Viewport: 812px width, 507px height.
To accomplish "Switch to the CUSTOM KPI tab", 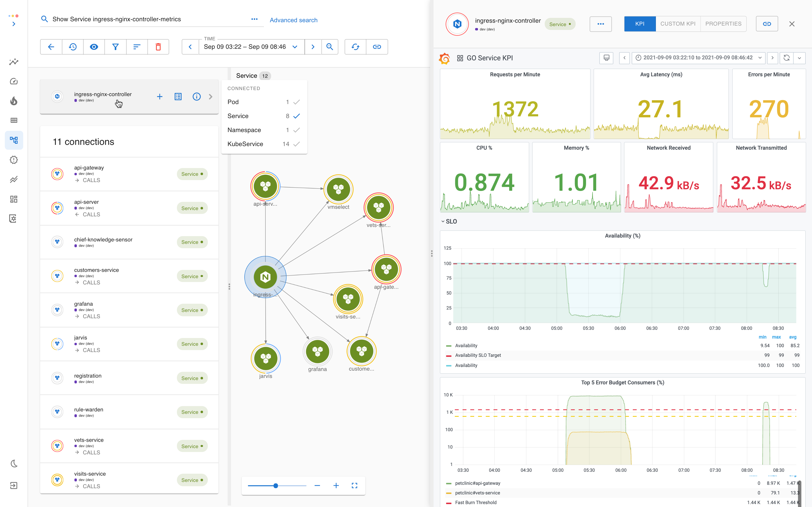I will pyautogui.click(x=678, y=24).
